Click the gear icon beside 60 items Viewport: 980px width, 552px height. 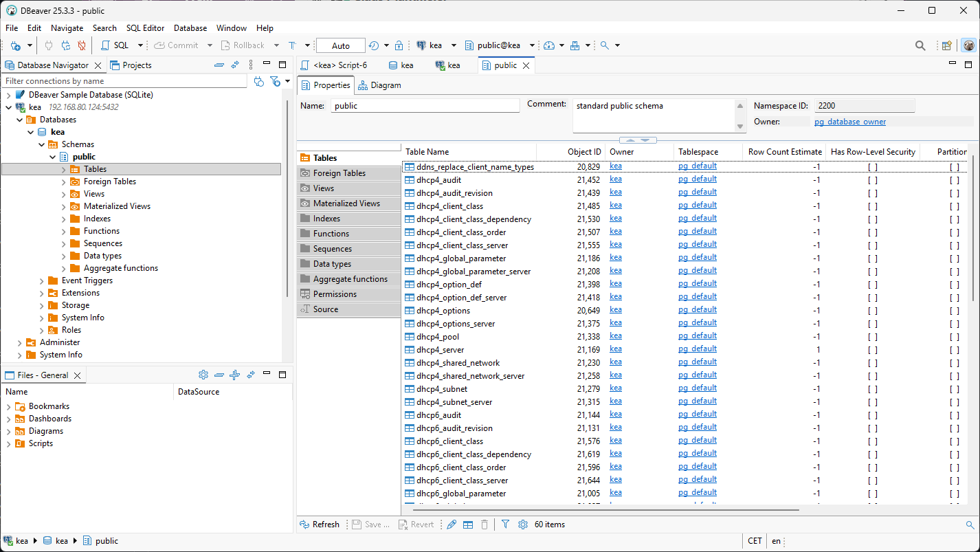(x=522, y=525)
